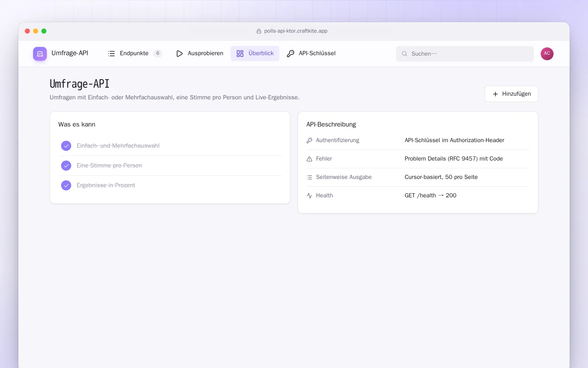The image size is (588, 368).
Task: Click the text API-Schlüssel im Authorization-Header
Action: (454, 140)
